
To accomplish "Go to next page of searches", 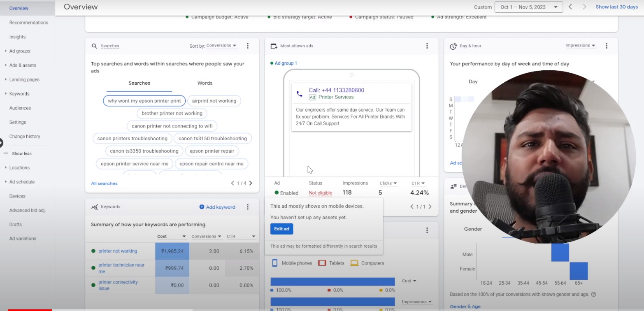I will [x=251, y=183].
